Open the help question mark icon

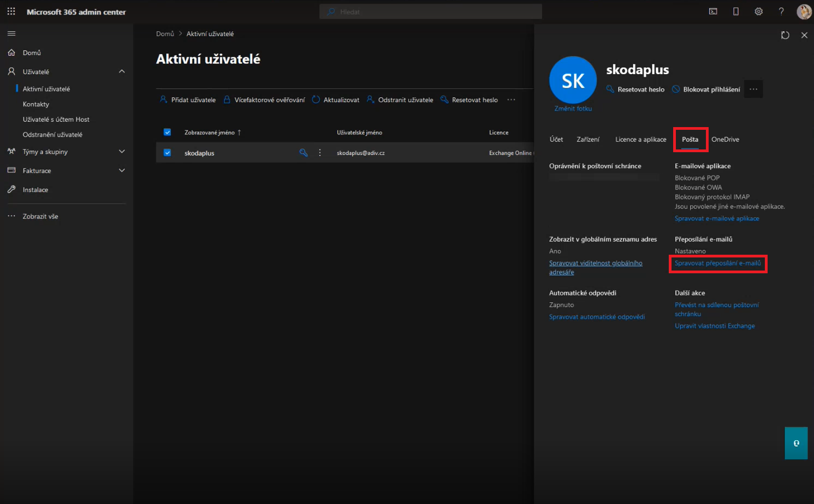(781, 11)
